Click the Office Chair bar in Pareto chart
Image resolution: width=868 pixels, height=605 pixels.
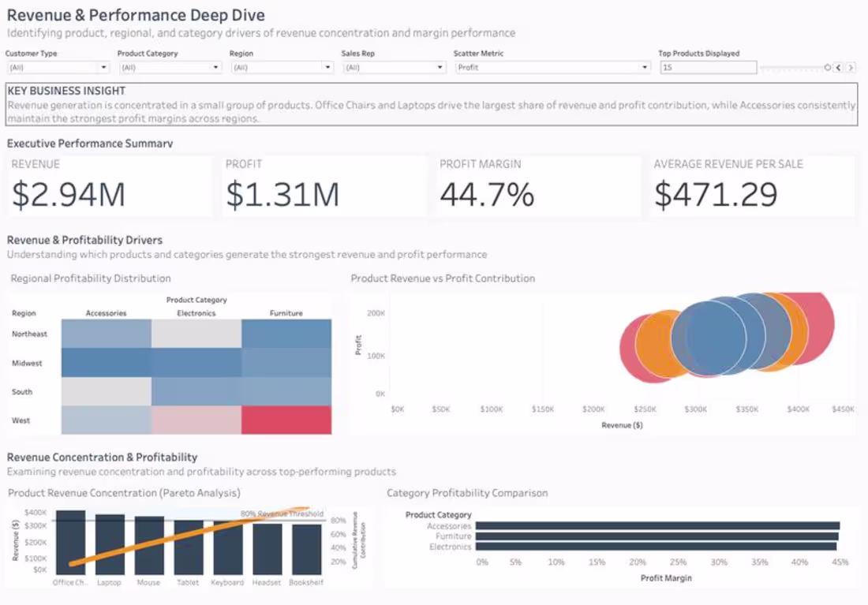coord(71,543)
